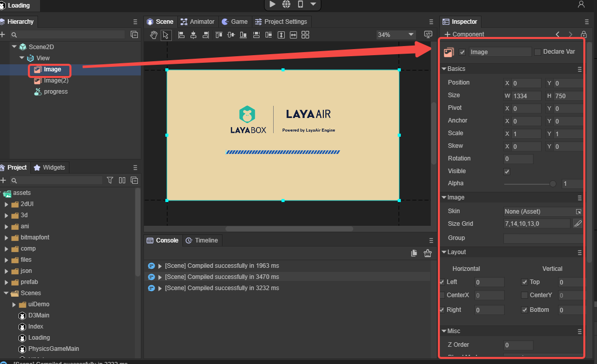Screen dimensions: 597x364
Task: Open the Timeline tab
Action: point(202,240)
